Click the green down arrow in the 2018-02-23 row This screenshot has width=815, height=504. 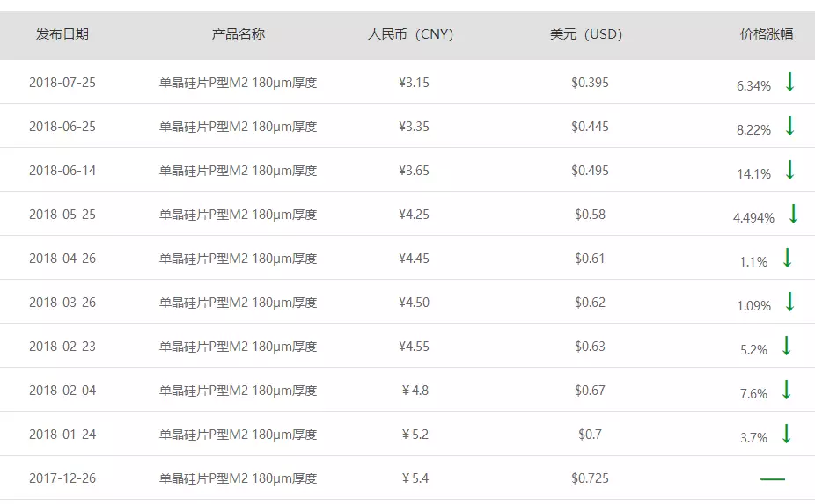click(787, 346)
